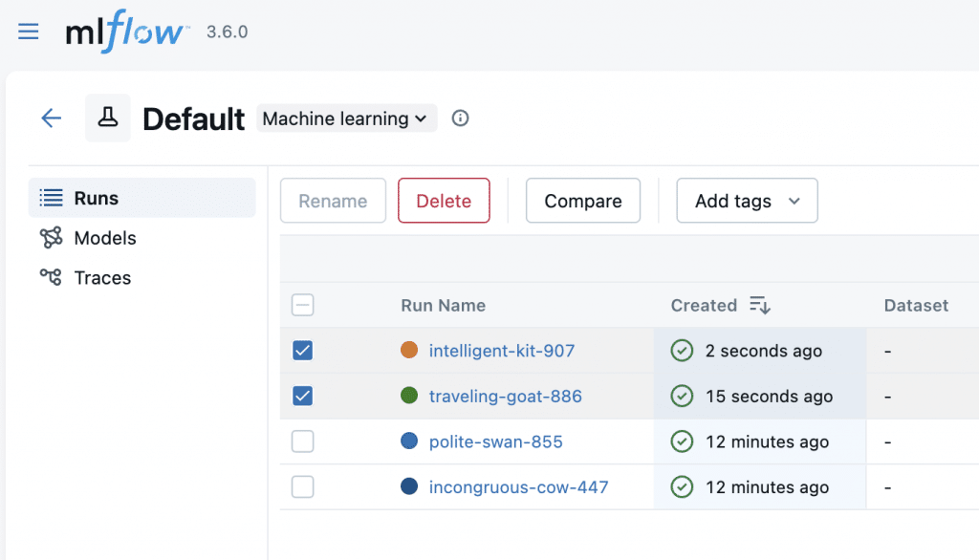Click the back arrow to leave the experiment
Viewport: 979px width, 560px height.
pyautogui.click(x=51, y=118)
